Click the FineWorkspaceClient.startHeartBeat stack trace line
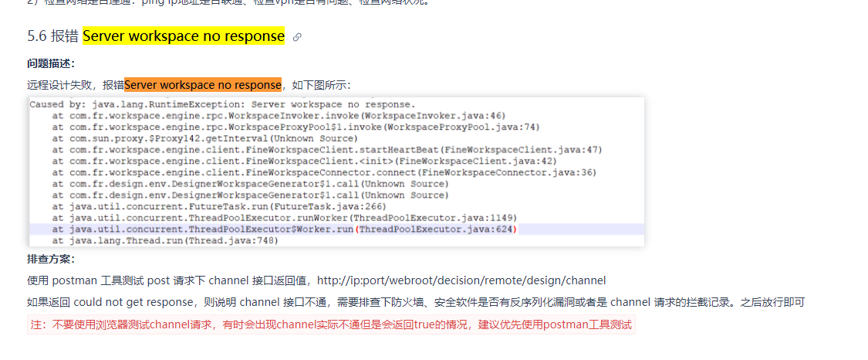This screenshot has width=868, height=360. 327,150
